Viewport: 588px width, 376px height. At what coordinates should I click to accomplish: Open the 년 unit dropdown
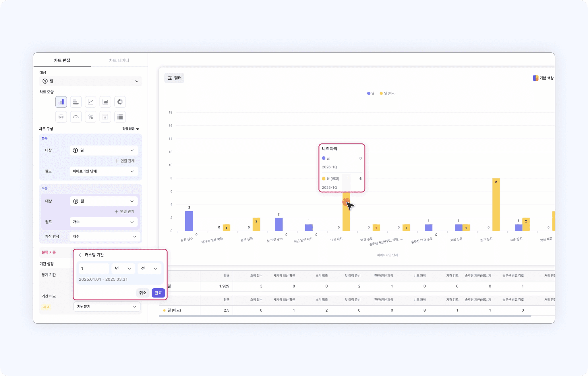click(123, 268)
